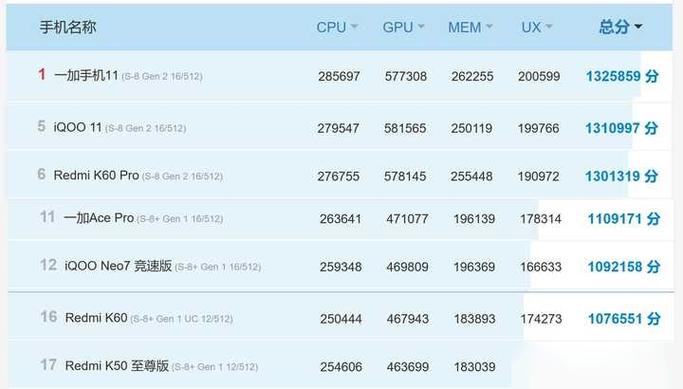Click total score 1109171 分

pyautogui.click(x=624, y=219)
